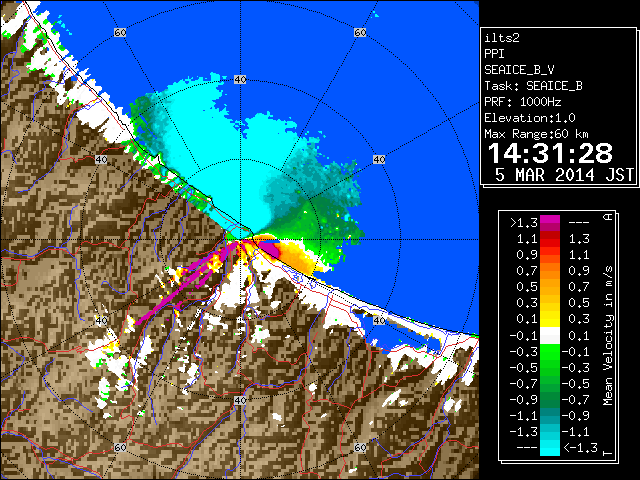Pick the white near-zero band in the colorbar
Viewport: 640px width, 480px height.
click(550, 335)
